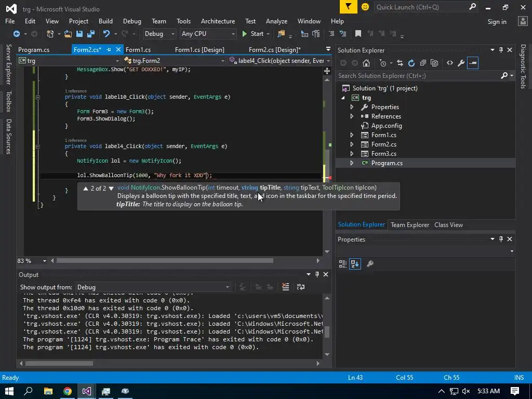Open the trg.Form2 class dropdown
532x399 pixels.
pos(174,60)
